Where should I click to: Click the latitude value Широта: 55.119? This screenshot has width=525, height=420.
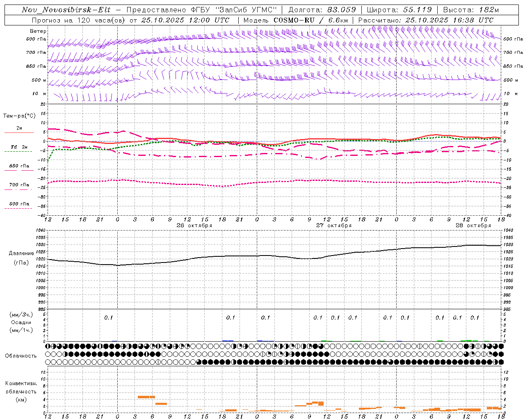(x=399, y=10)
